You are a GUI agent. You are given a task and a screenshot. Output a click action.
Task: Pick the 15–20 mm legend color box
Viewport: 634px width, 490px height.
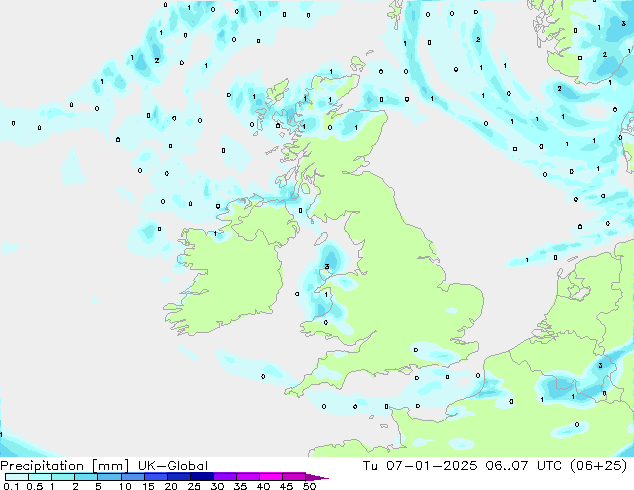tap(155, 477)
